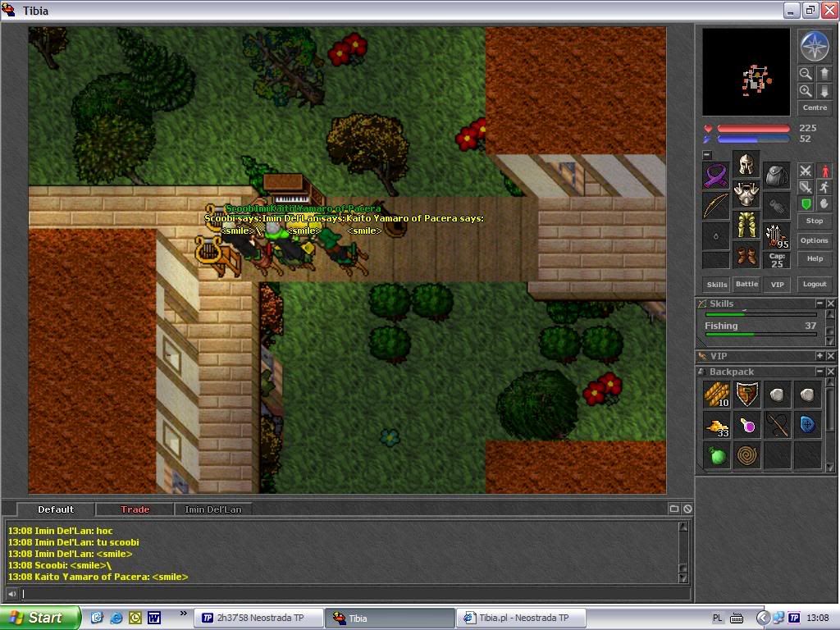Select the purple potion flask in backpack
840x630 pixels.
746,426
